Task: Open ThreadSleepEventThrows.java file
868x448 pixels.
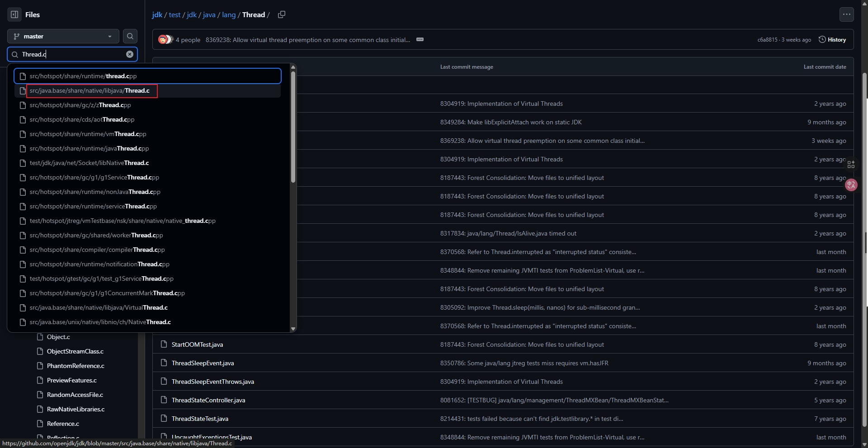Action: 213,382
